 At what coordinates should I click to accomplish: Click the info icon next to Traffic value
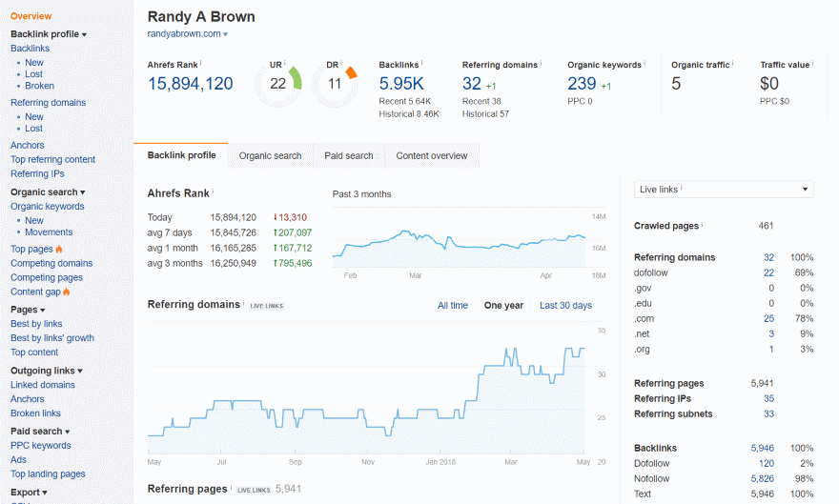tap(813, 64)
